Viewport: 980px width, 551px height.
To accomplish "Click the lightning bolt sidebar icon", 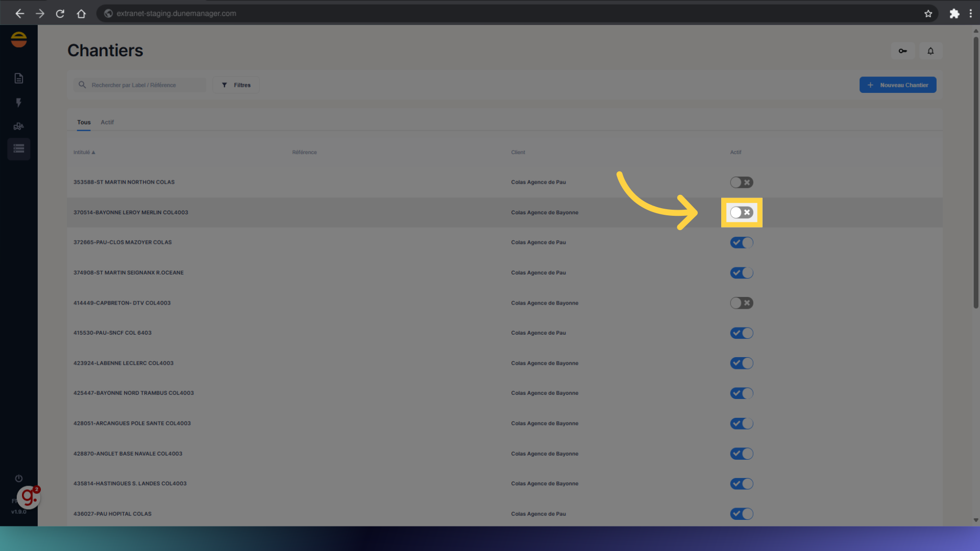I will click(x=19, y=103).
